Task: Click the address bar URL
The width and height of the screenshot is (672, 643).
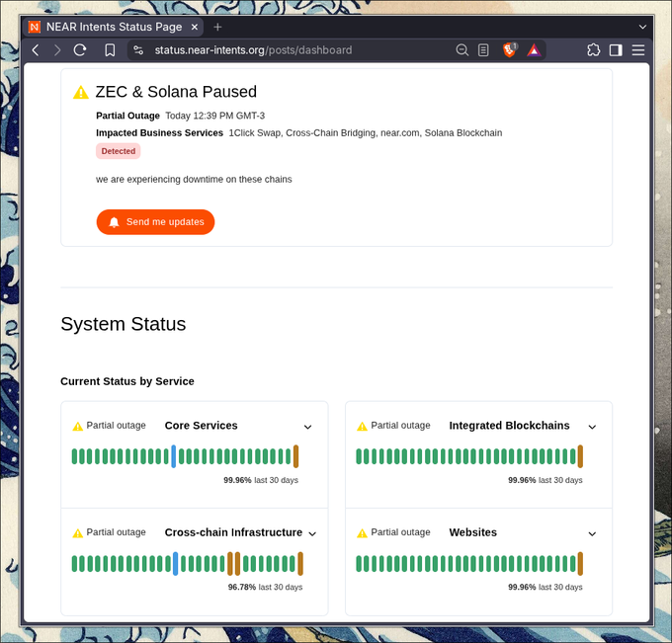Action: pyautogui.click(x=253, y=50)
